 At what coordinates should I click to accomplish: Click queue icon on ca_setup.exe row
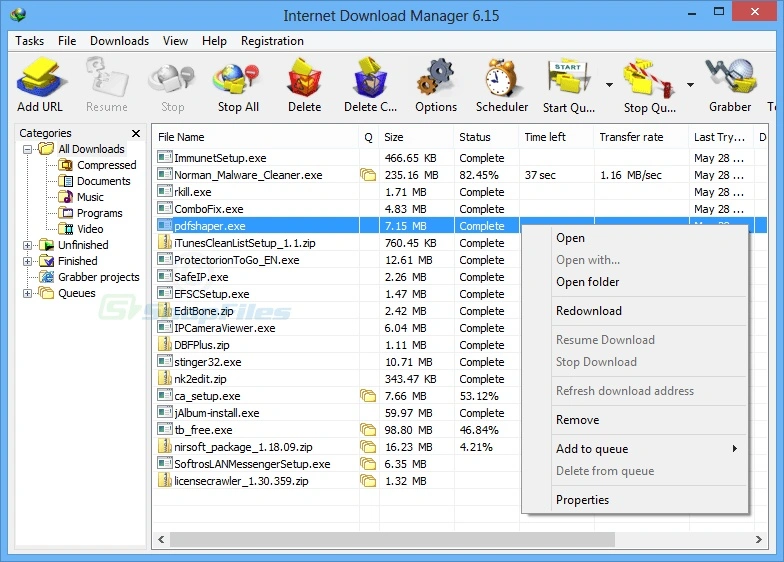click(x=368, y=396)
